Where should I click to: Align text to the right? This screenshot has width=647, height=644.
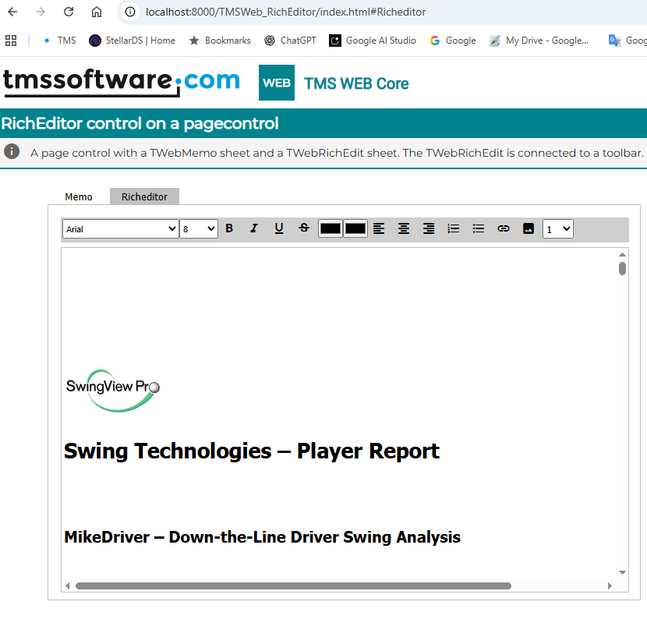tap(429, 228)
